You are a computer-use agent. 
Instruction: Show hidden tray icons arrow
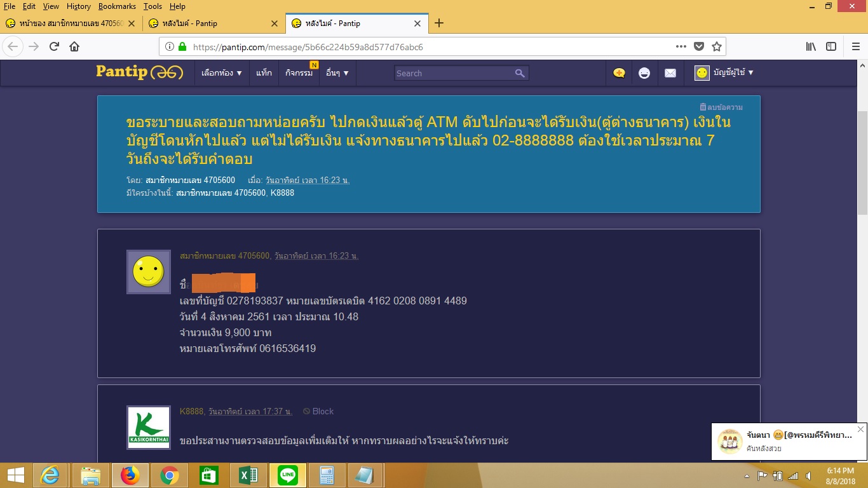tap(747, 476)
